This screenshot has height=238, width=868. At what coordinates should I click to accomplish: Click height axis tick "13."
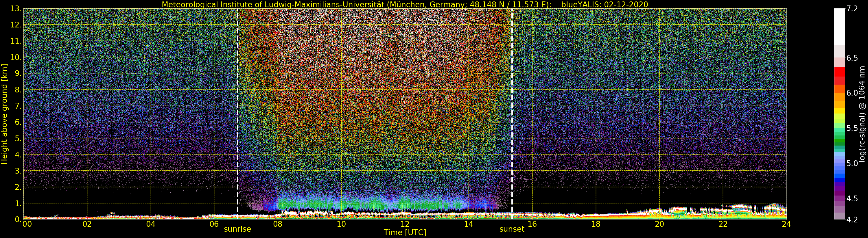pyautogui.click(x=16, y=9)
